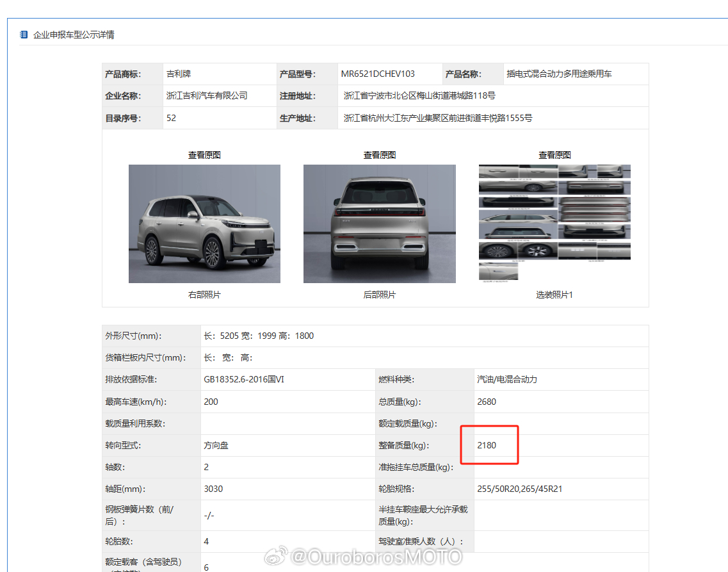Click the book icon beside the page title
The image size is (728, 572).
[24, 35]
